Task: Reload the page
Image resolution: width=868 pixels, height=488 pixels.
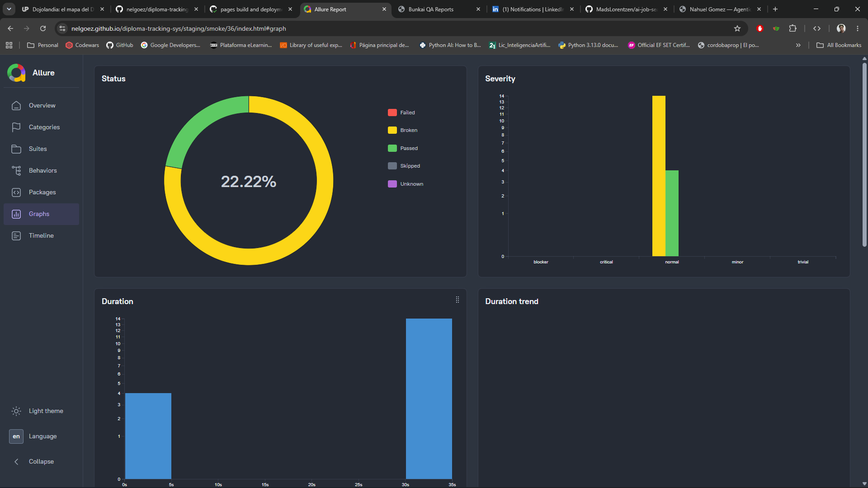Action: tap(43, 28)
